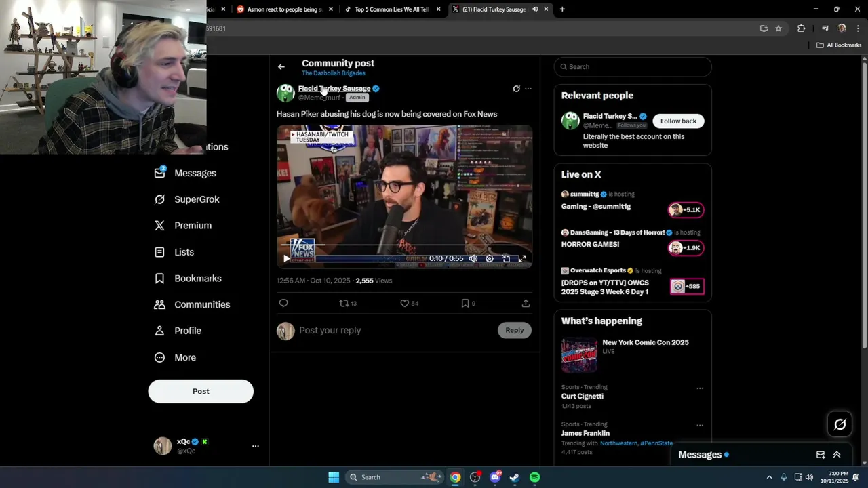Open Flacid Turkey Sausage author name
Screen dimensions: 868x488
(334, 88)
